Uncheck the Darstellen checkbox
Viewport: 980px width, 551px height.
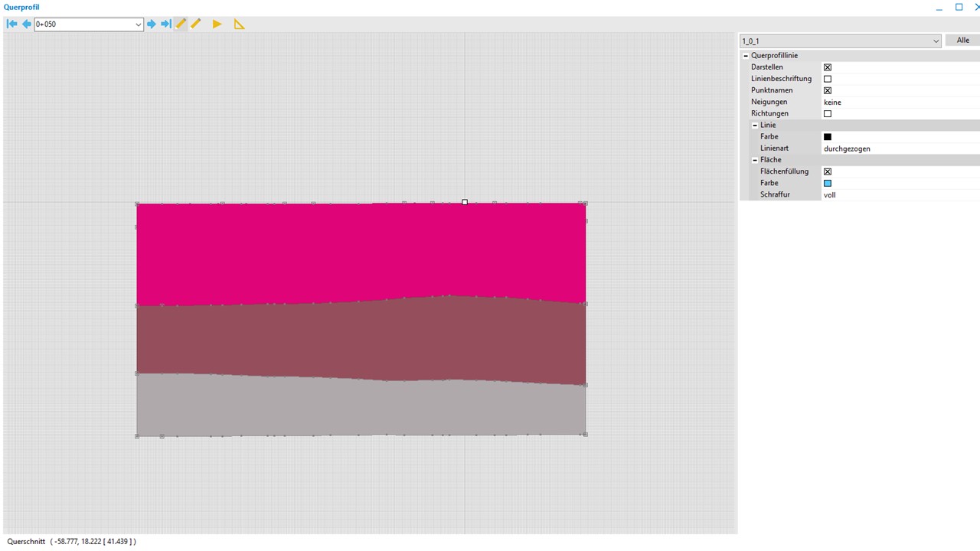828,67
